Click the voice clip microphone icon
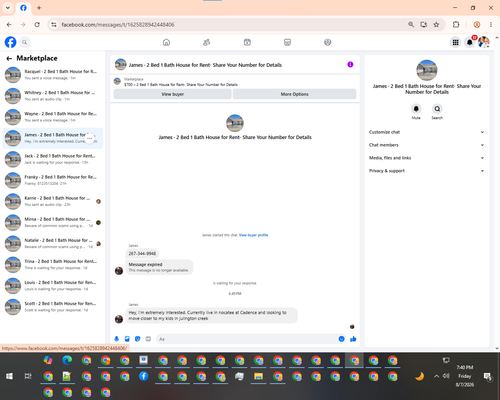The width and height of the screenshot is (500, 400). pos(117,339)
